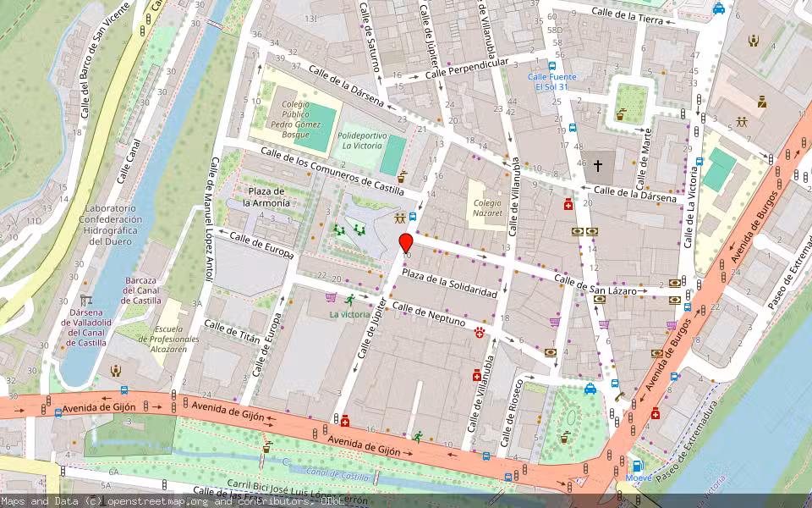Select the water tap icon in the Calle de Rioseco park
This screenshot has width=812, height=508.
coord(565,437)
